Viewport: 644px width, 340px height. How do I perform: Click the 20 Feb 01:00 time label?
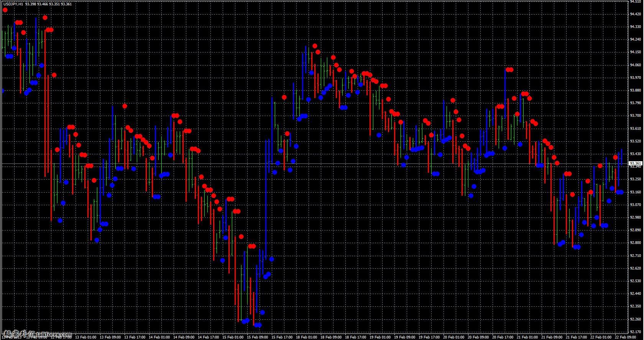point(453,337)
